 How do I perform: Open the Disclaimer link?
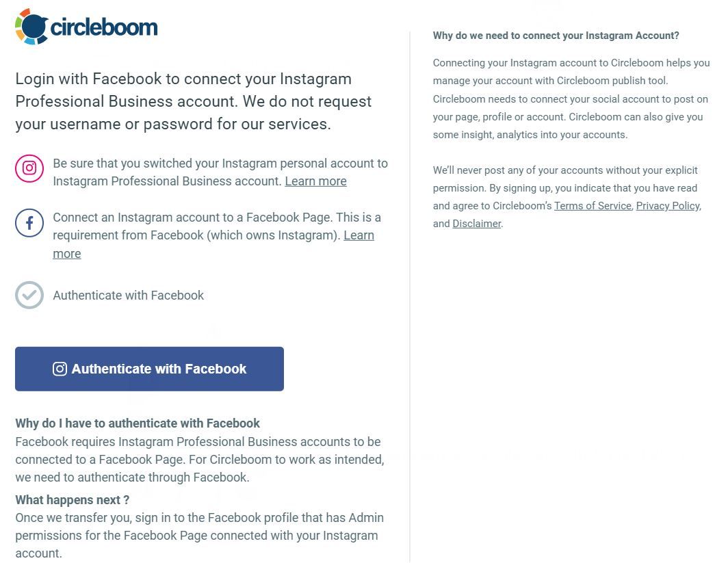(477, 223)
